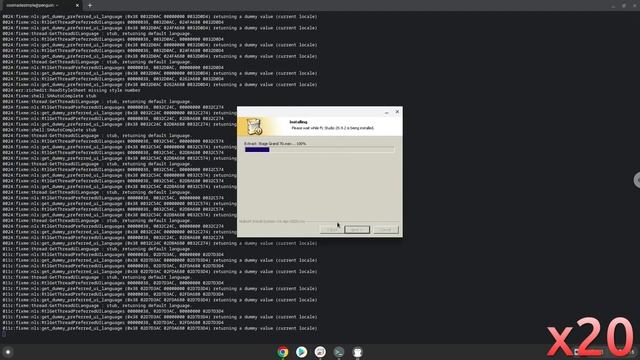Close the installer dialog window
640x360 pixels.
click(x=397, y=111)
